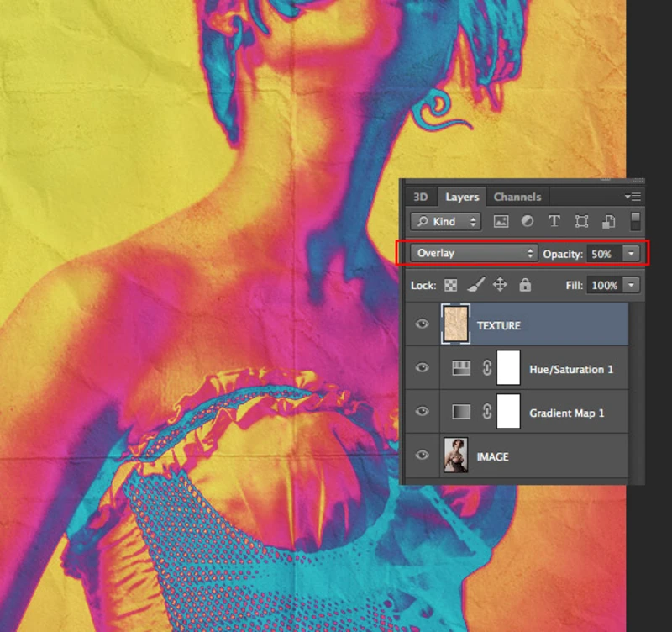
Task: Select Gradient Map 1 layer mask thumbnail
Action: [x=508, y=412]
